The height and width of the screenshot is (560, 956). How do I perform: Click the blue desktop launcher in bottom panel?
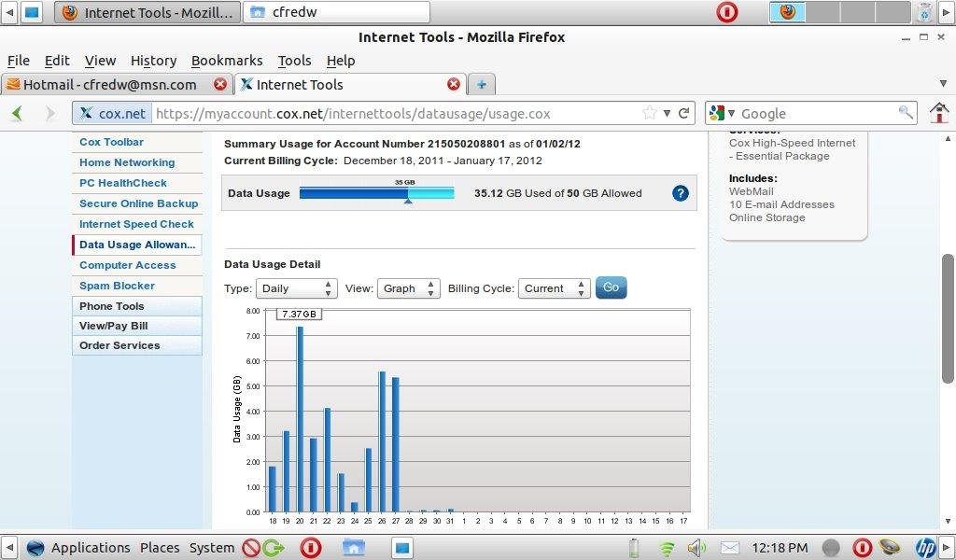401,548
